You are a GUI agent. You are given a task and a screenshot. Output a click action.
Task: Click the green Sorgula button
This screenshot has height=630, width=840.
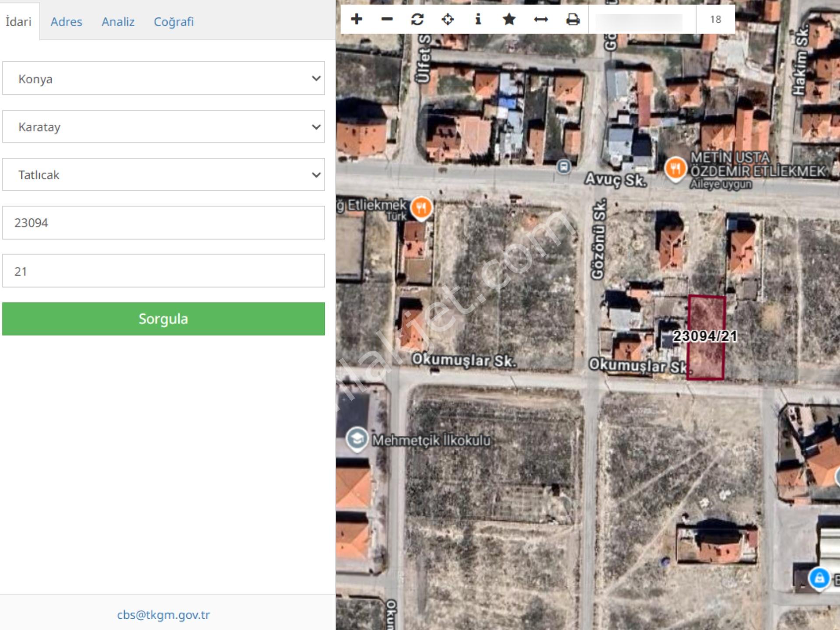[164, 319]
